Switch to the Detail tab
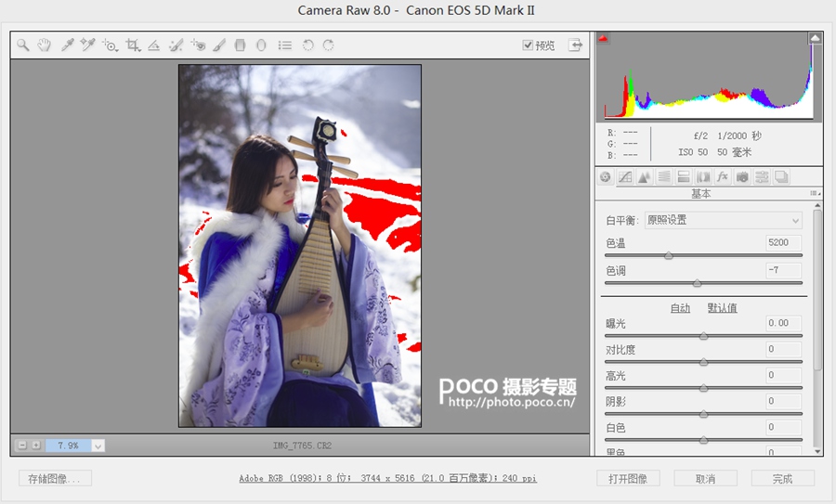Screen dimensions: 836x504 644,177
